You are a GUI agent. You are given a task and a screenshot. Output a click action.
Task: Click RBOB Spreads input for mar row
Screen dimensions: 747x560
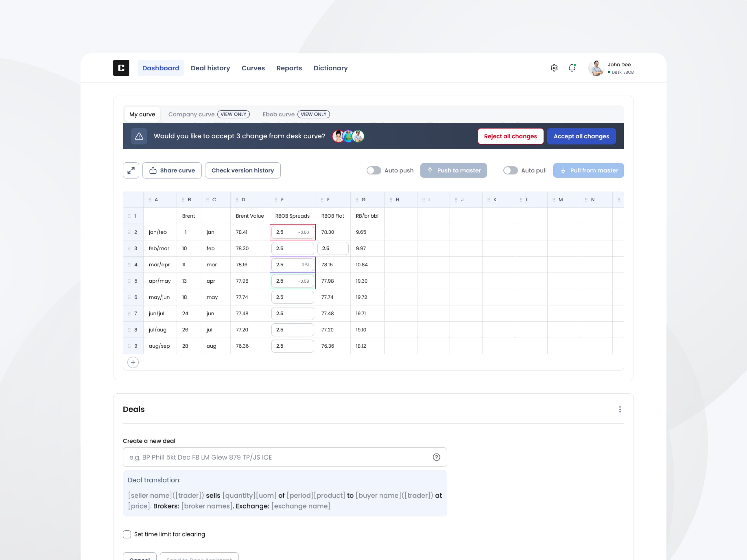[292, 265]
